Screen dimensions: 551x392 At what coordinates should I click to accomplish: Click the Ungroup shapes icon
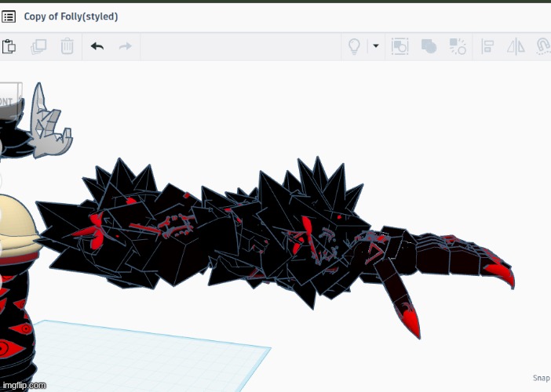coord(458,46)
